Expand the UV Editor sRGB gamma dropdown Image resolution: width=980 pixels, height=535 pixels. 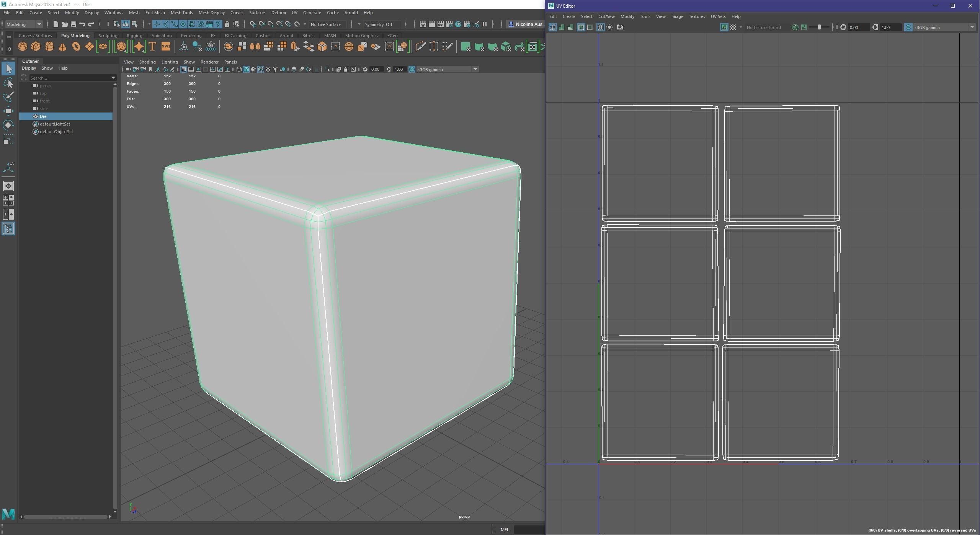pyautogui.click(x=972, y=27)
